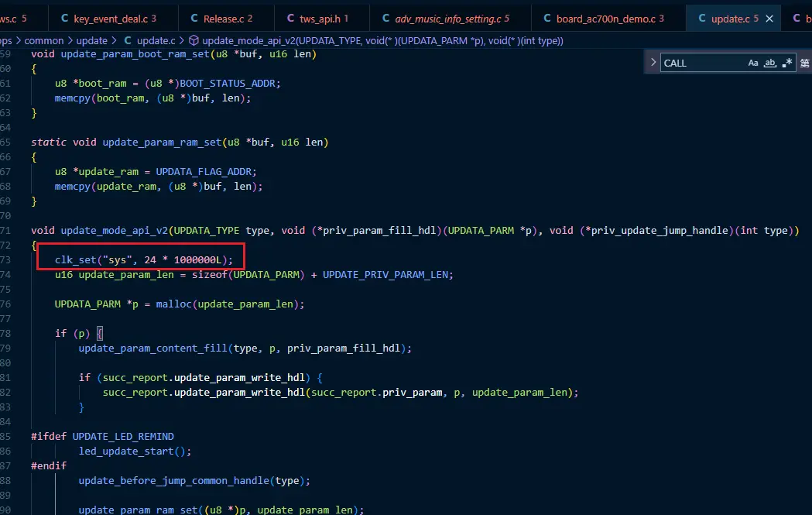Open the common folder breadcrumb

tap(44, 40)
